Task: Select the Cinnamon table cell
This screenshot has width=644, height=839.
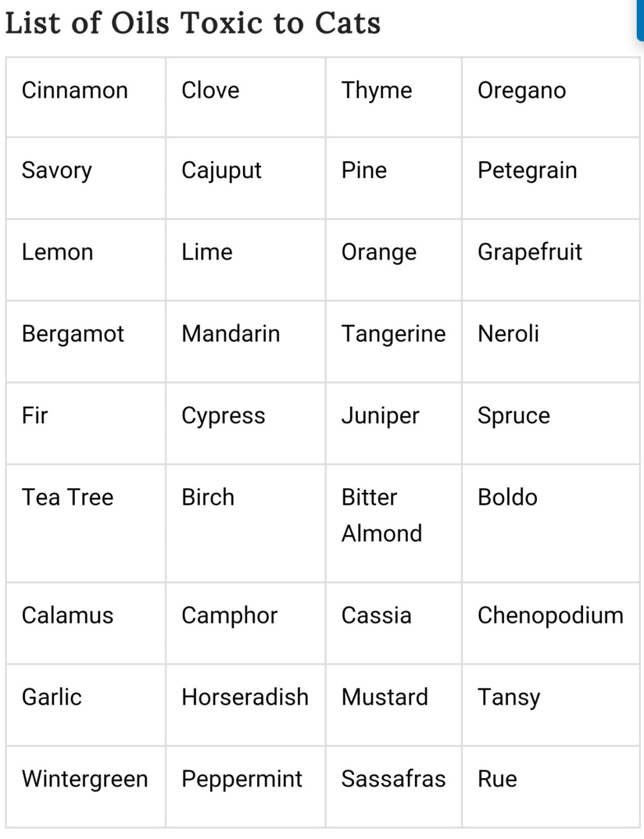Action: click(75, 91)
